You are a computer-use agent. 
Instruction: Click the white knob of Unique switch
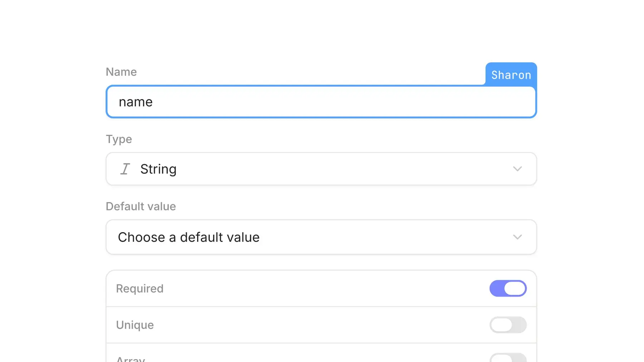coord(501,325)
